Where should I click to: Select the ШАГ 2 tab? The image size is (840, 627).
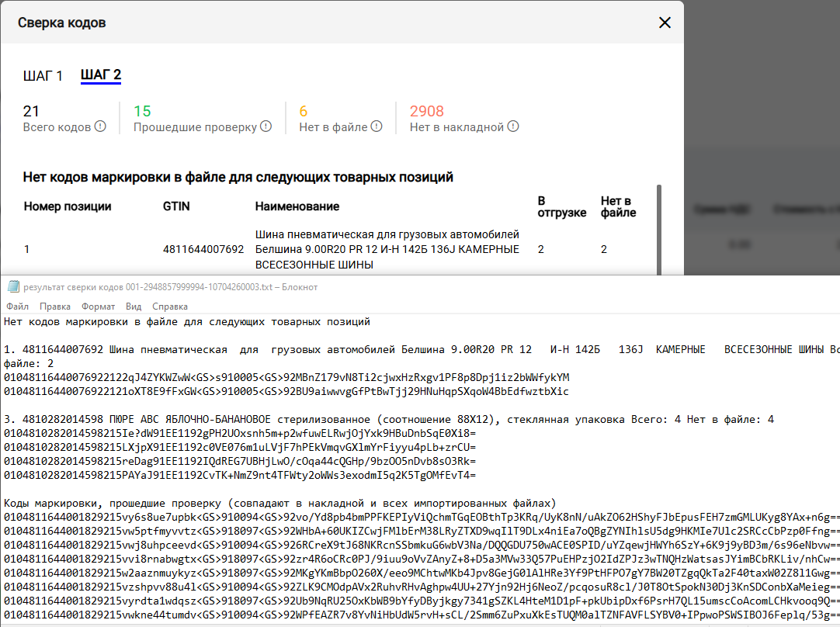101,75
